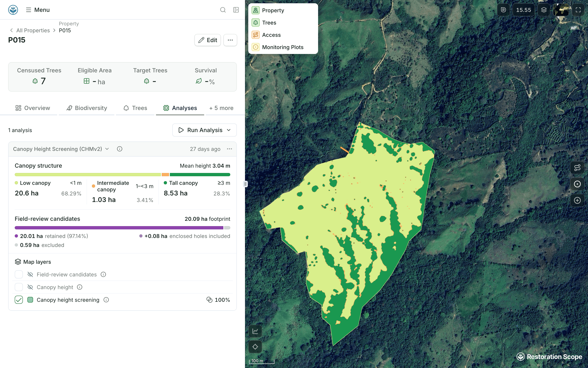588x368 pixels.
Task: Click info icon beside Canopy height screening layer
Action: 106,300
